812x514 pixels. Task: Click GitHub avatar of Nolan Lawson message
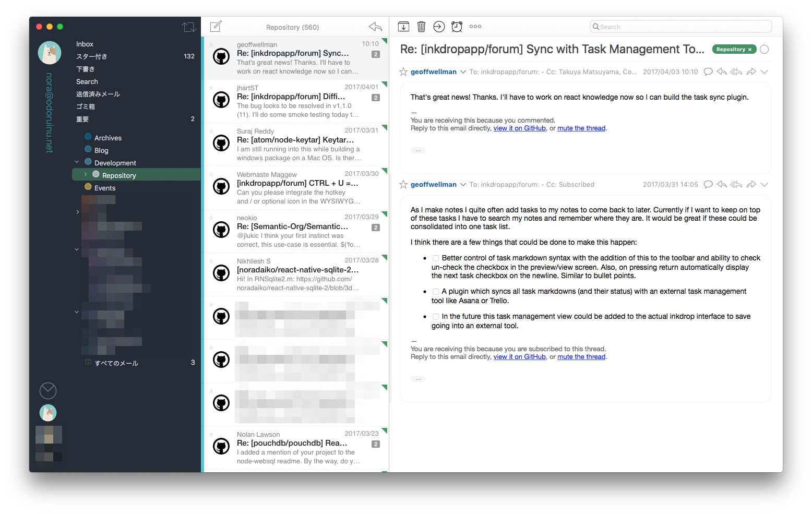[x=221, y=446]
